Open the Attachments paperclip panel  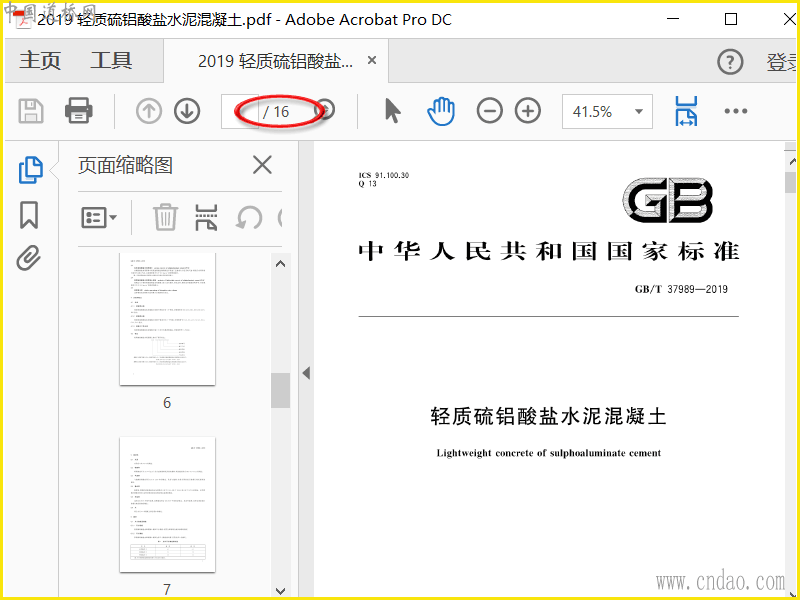click(29, 258)
